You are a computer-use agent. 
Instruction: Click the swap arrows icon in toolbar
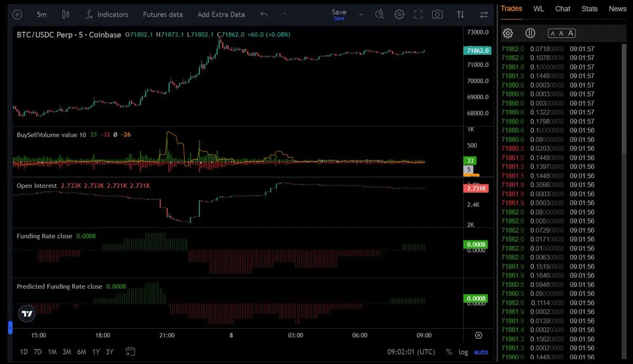484,15
